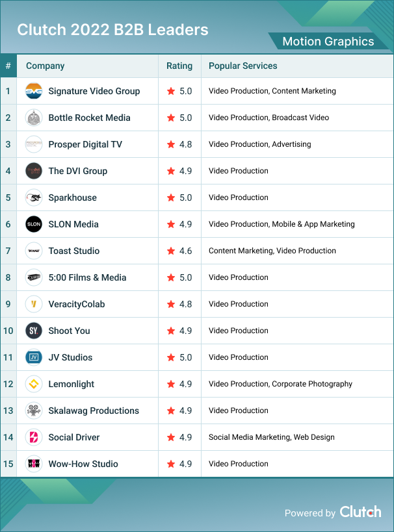Click the VeracityColab logo icon

34,304
